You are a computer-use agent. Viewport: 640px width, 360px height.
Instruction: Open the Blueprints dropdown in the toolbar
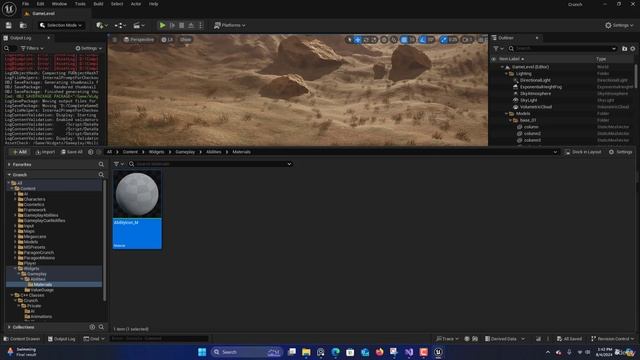point(120,25)
